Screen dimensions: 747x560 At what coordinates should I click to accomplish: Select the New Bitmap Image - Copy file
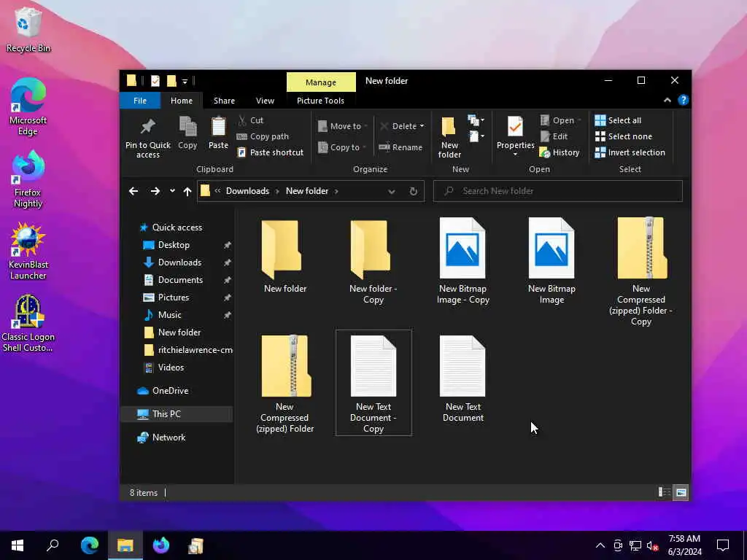(462, 261)
